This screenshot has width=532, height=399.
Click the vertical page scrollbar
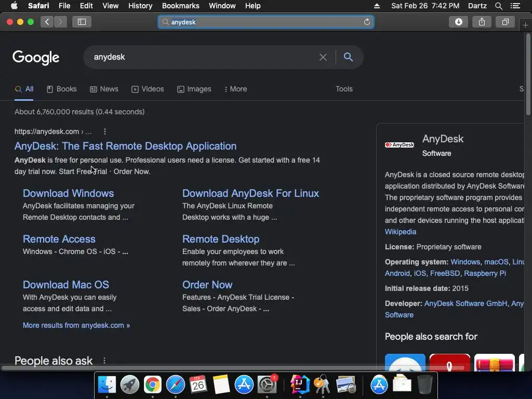pyautogui.click(x=528, y=75)
